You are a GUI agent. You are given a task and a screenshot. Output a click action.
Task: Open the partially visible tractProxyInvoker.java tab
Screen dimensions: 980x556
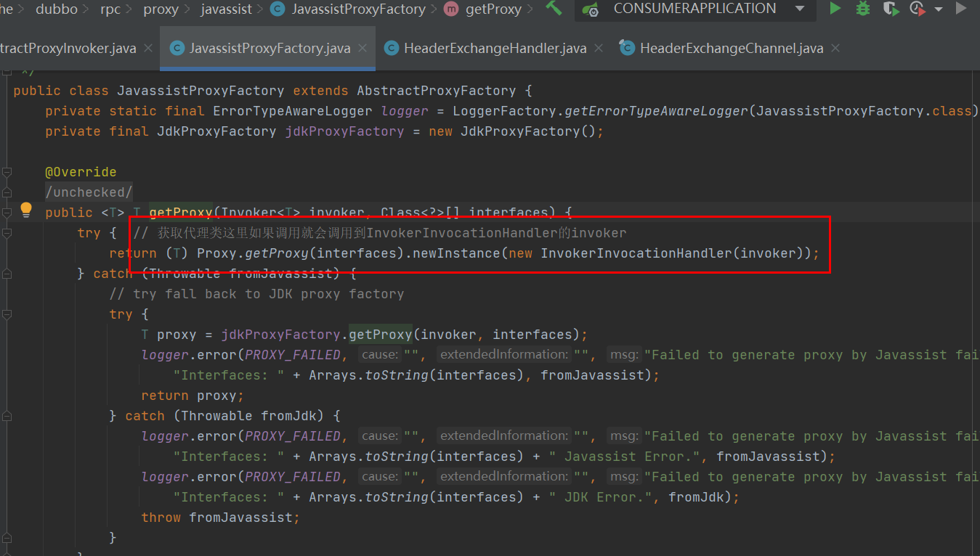tap(68, 49)
